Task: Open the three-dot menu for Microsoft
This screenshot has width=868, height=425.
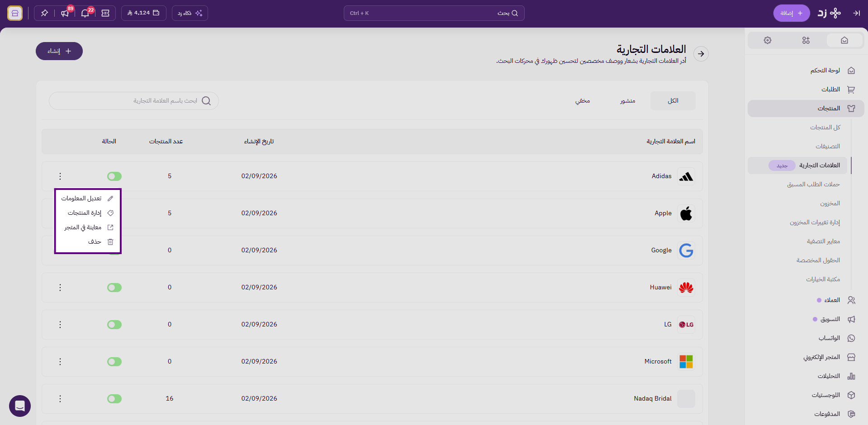Action: click(60, 362)
